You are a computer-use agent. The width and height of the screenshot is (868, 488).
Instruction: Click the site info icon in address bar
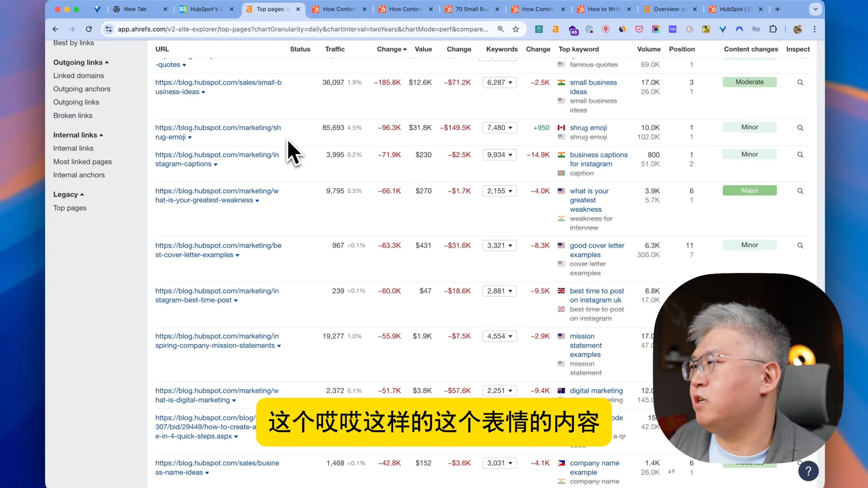[x=108, y=29]
